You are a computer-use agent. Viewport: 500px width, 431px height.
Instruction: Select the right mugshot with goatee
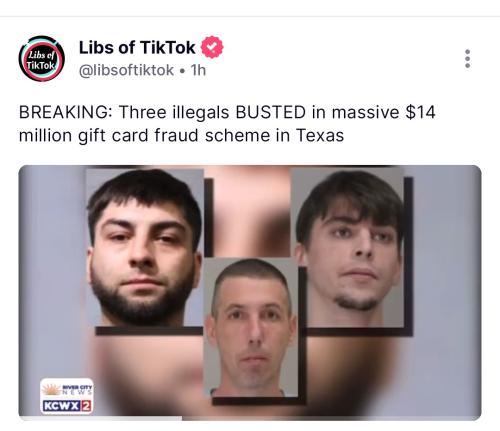click(x=348, y=247)
